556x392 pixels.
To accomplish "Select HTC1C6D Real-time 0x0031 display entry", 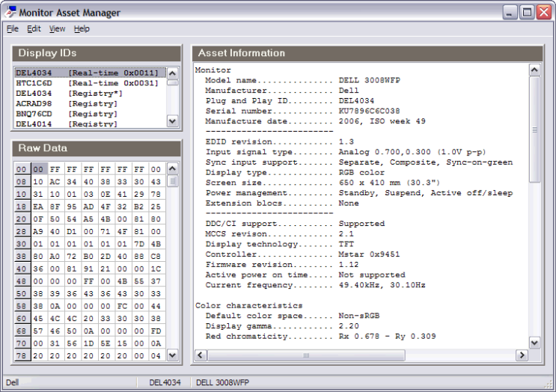I will click(91, 83).
